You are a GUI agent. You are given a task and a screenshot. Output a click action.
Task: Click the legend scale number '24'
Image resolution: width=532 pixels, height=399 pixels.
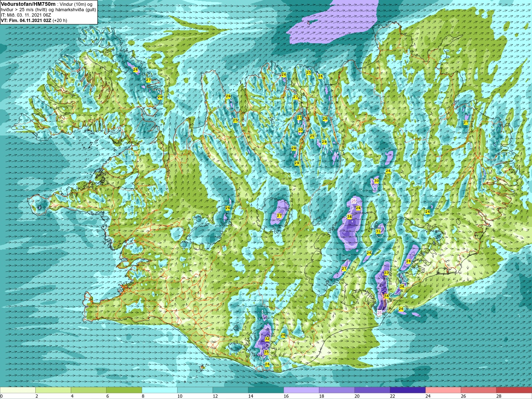[428, 396]
